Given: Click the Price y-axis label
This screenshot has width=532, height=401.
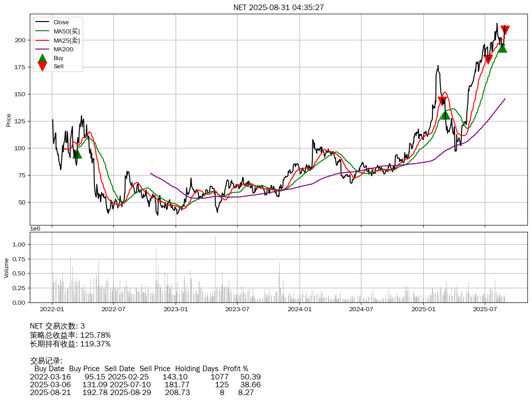Looking at the screenshot, I should coord(9,120).
